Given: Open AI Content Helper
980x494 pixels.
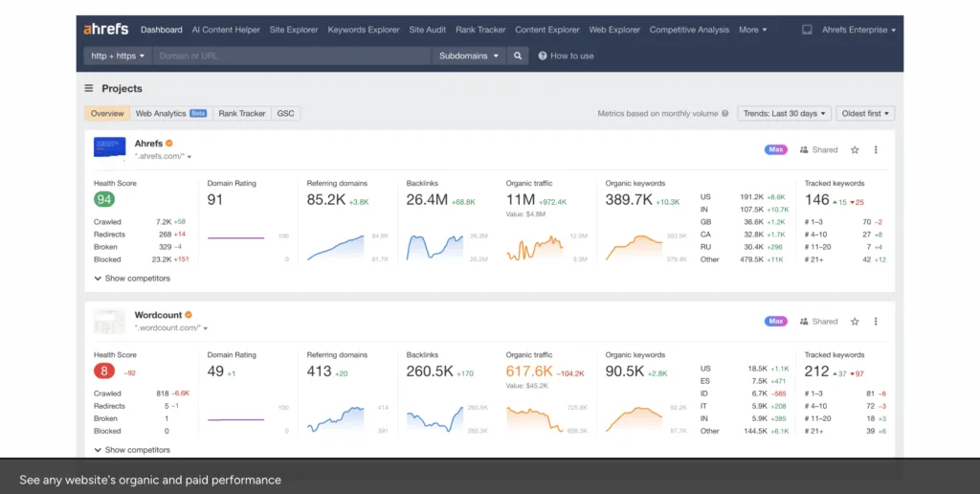Looking at the screenshot, I should click(226, 30).
